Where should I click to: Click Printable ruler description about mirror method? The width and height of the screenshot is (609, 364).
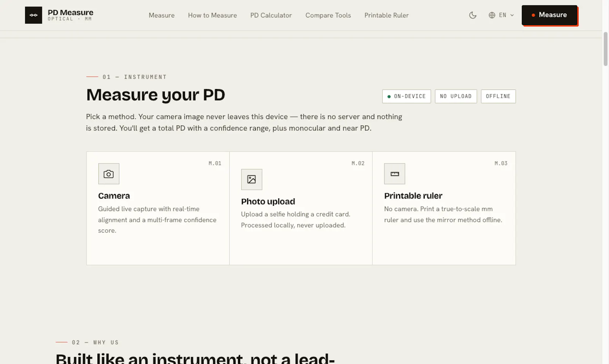click(x=443, y=215)
